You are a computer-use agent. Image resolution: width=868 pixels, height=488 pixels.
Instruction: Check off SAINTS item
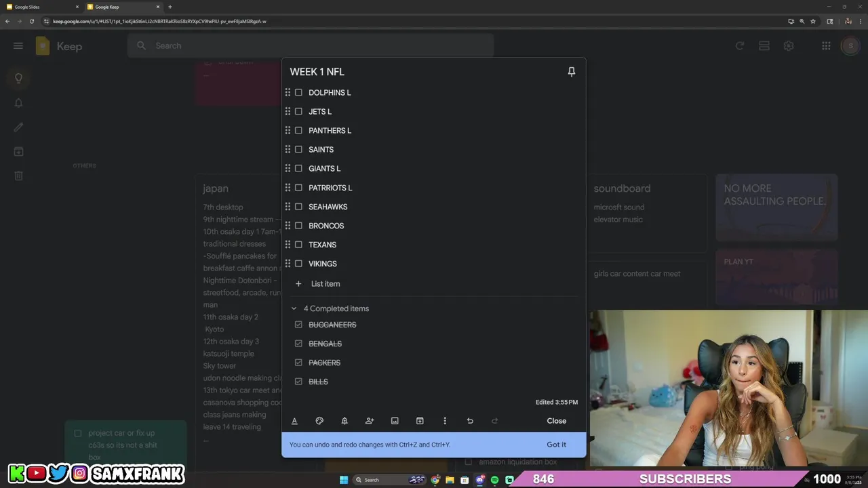click(x=298, y=149)
